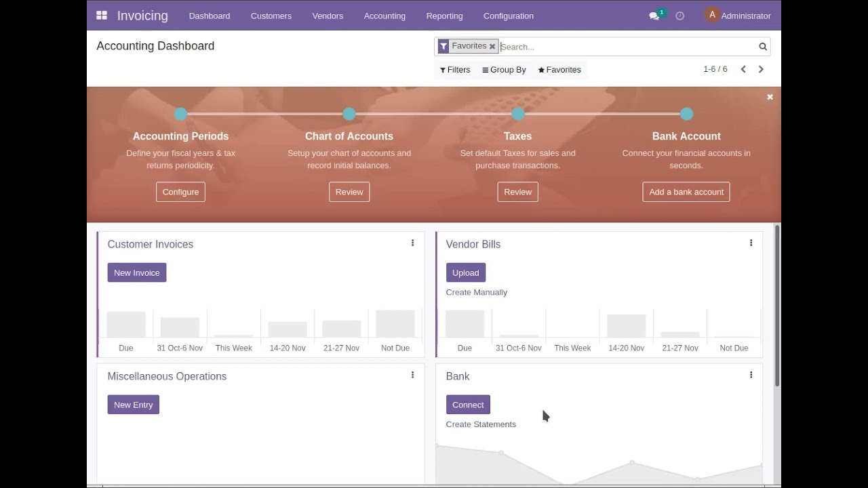
Task: Open Miscellaneous Operations card options menu
Action: click(412, 375)
